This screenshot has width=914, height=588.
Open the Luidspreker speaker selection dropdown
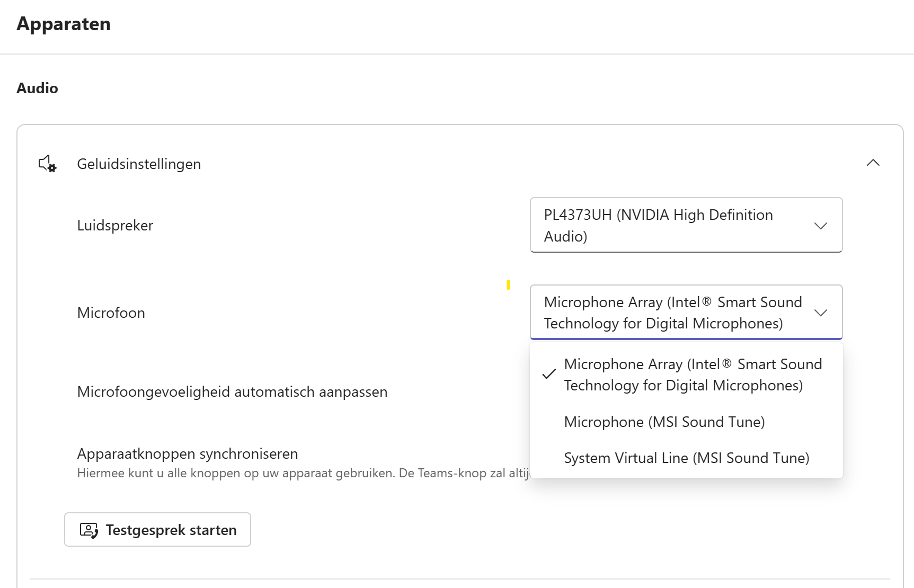pos(686,225)
